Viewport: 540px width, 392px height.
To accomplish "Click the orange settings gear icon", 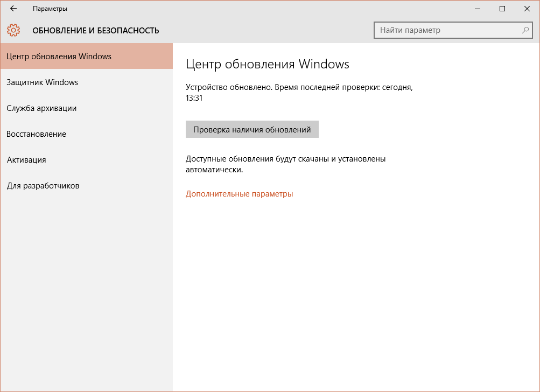I will click(13, 30).
